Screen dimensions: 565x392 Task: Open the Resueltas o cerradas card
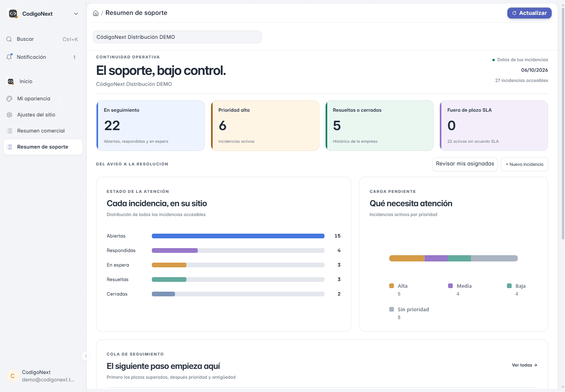pyautogui.click(x=379, y=125)
